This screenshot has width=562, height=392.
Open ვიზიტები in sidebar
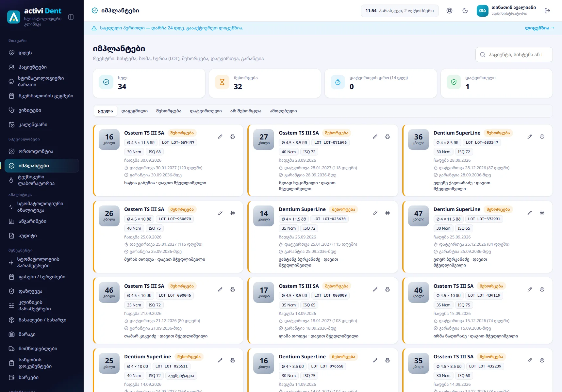[x=42, y=110]
